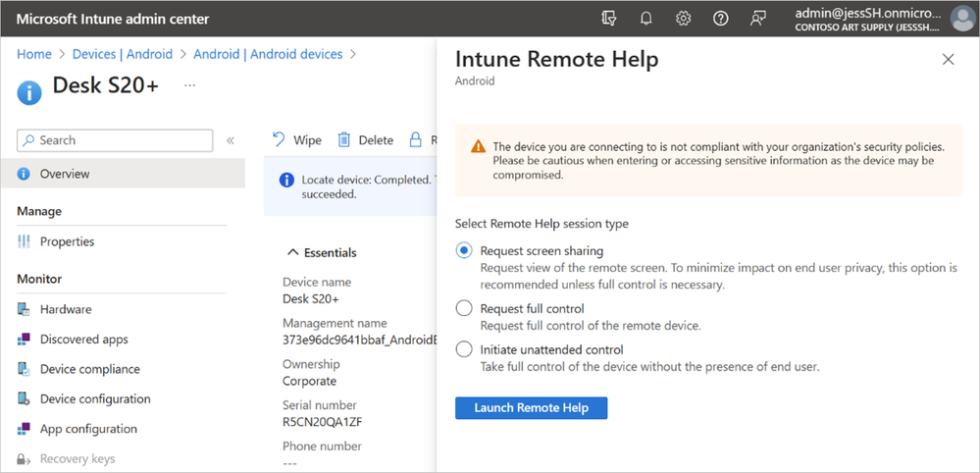Open the ellipsis menu next to Desk S20+
The width and height of the screenshot is (980, 473).
pyautogui.click(x=190, y=85)
